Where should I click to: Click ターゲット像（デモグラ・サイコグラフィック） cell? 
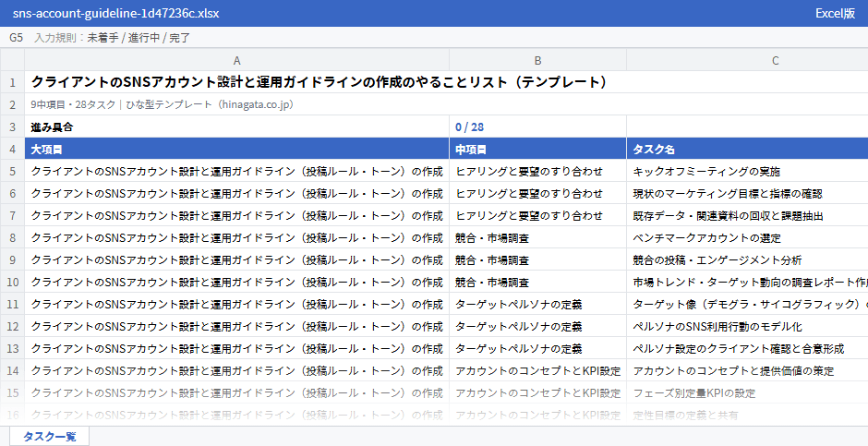coord(747,304)
